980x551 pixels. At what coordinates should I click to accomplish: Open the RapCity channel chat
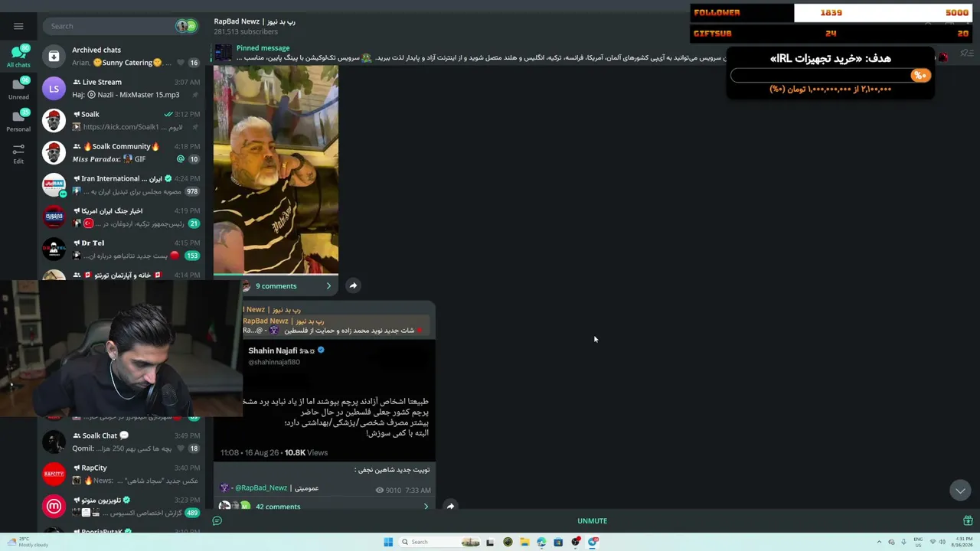(122, 474)
